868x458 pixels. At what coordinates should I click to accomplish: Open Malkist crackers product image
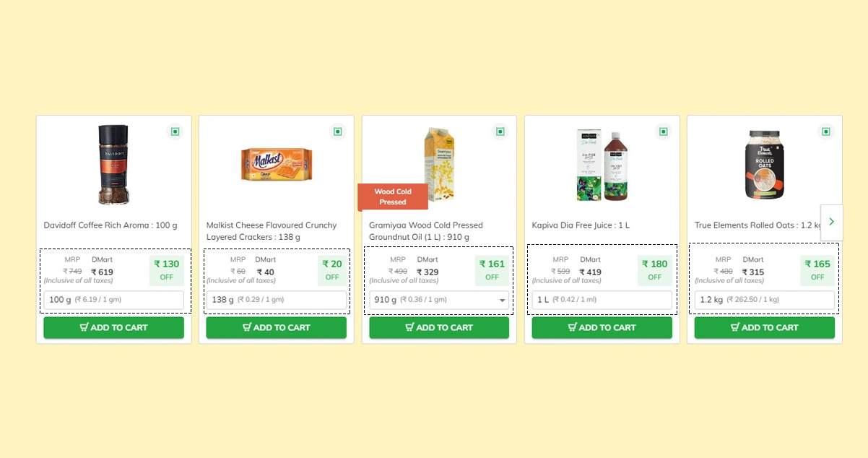point(277,165)
